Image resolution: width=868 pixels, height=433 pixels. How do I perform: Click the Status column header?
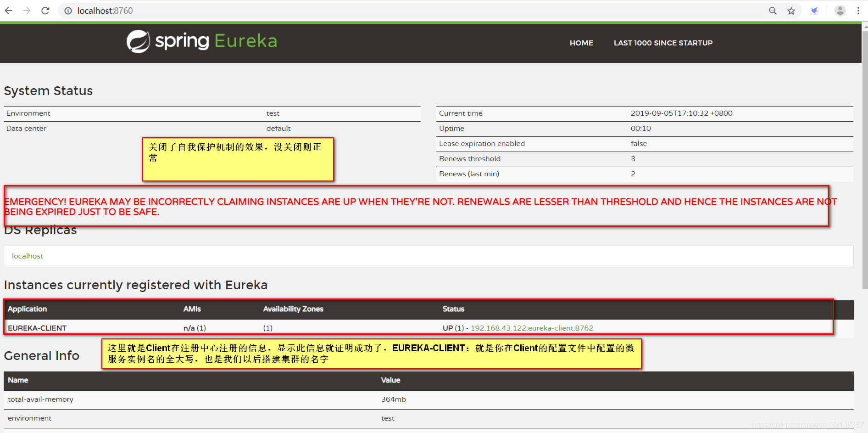[453, 309]
